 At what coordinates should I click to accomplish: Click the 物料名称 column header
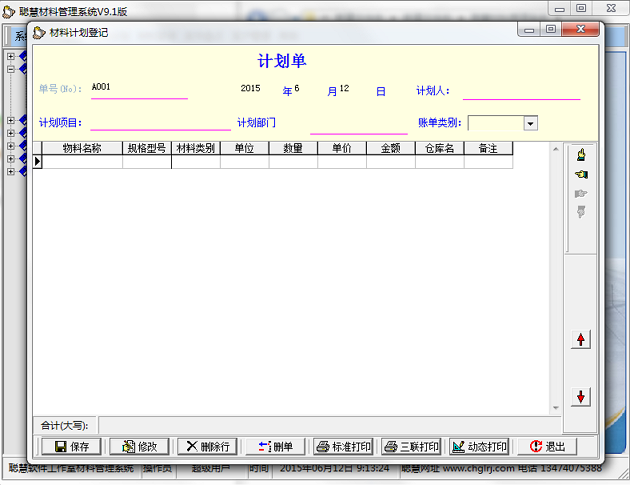pos(82,148)
